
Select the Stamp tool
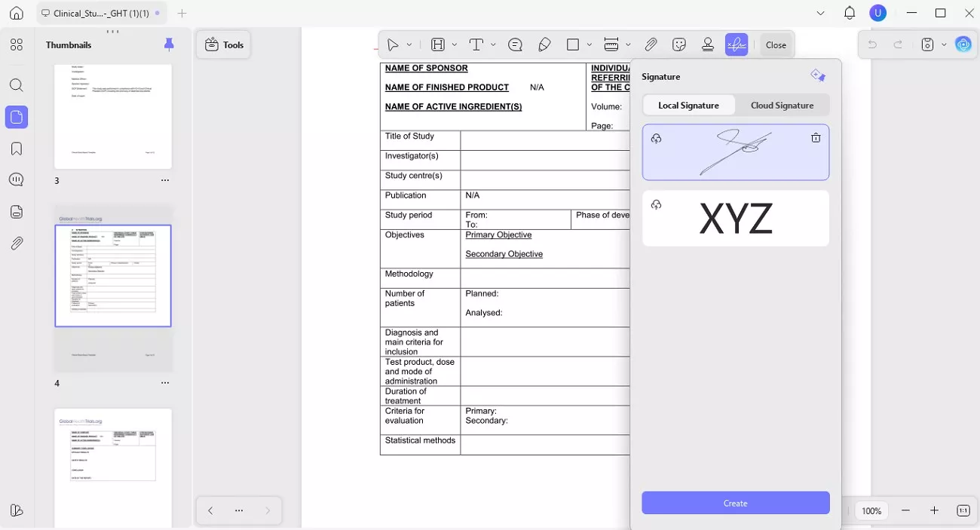[708, 44]
